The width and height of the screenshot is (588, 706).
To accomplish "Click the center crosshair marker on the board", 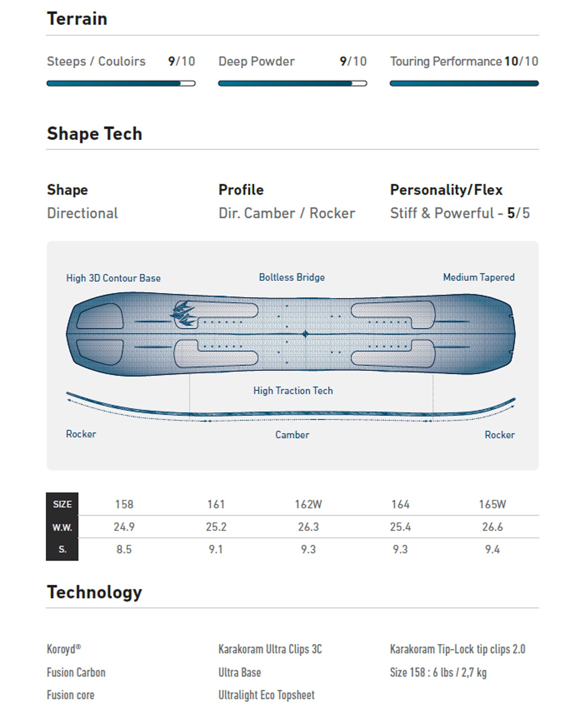I will (x=305, y=334).
